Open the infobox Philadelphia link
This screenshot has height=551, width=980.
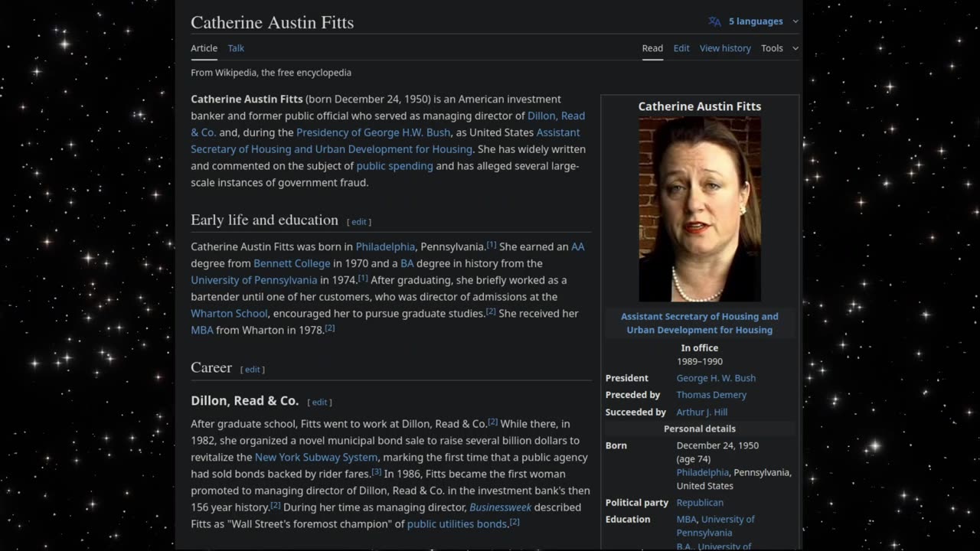(x=703, y=472)
